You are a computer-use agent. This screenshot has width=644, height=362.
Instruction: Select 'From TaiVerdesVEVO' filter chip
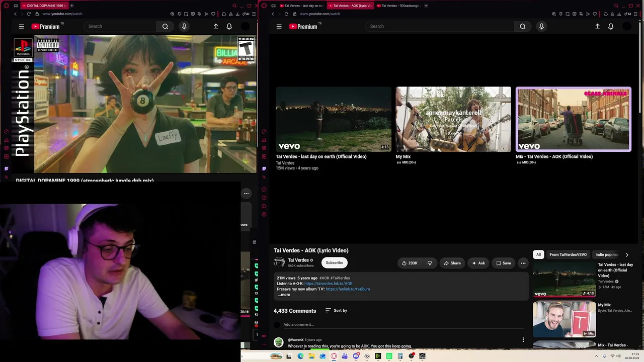coord(568,255)
